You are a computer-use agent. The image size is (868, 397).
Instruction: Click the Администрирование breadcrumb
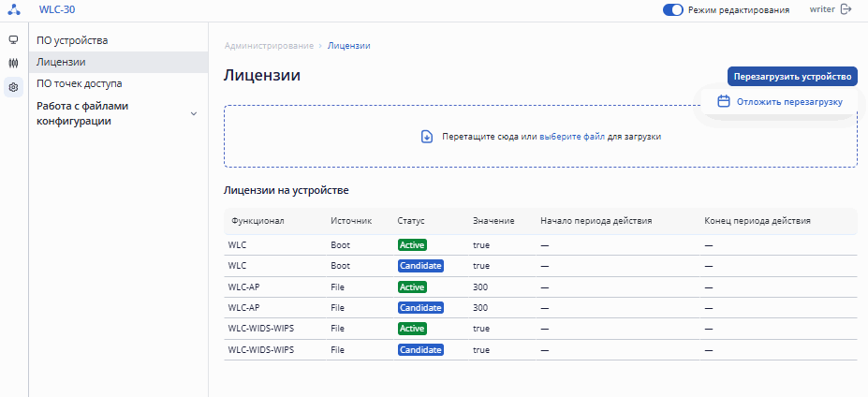pyautogui.click(x=268, y=45)
